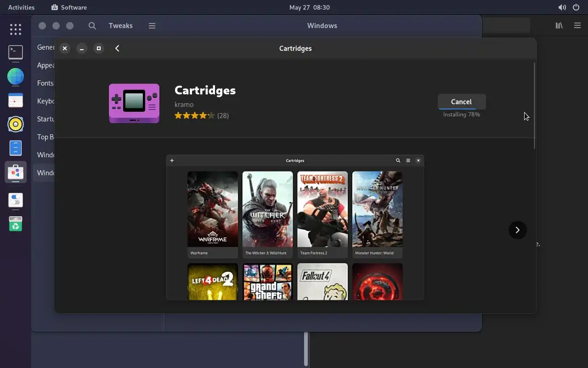Click the Software window scrollbar
The image size is (588, 368).
(534, 106)
